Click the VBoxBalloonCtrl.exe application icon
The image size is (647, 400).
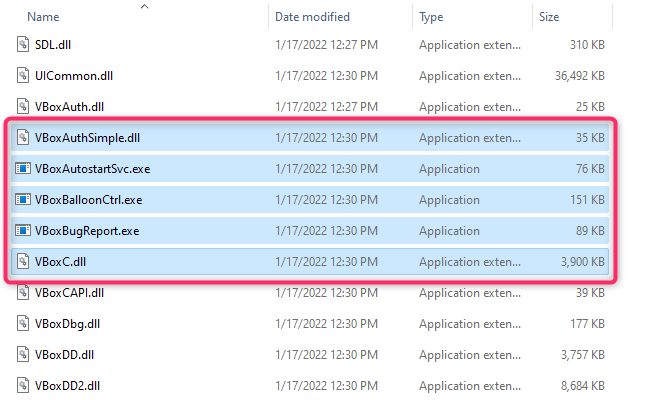click(x=24, y=200)
